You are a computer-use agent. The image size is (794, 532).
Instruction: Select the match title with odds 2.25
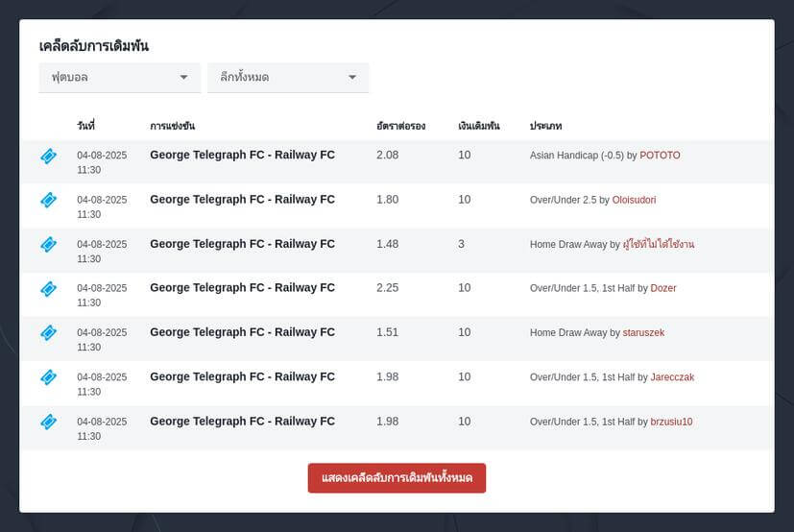(x=242, y=288)
